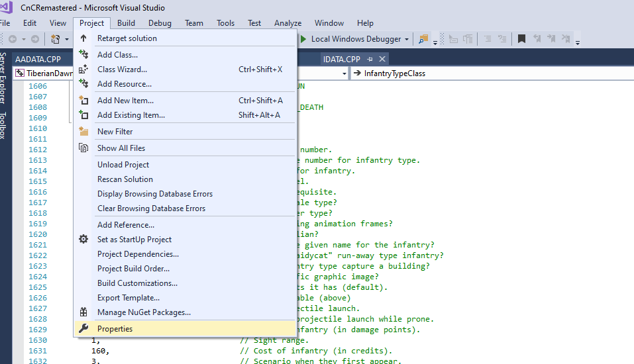Open Project Build Order...
This screenshot has height=364, width=634.
click(185, 268)
